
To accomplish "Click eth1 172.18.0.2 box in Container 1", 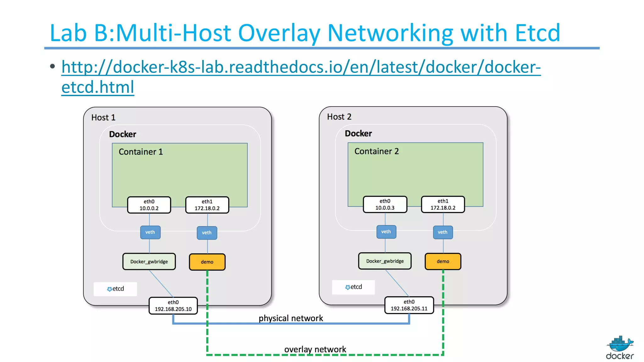I will [x=207, y=205].
